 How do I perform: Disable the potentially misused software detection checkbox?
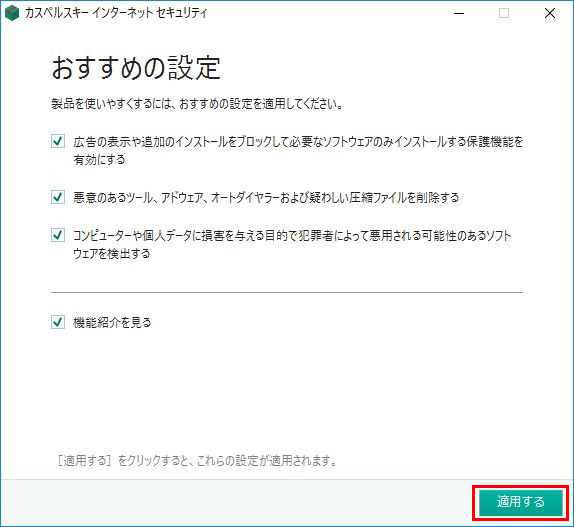coord(58,235)
